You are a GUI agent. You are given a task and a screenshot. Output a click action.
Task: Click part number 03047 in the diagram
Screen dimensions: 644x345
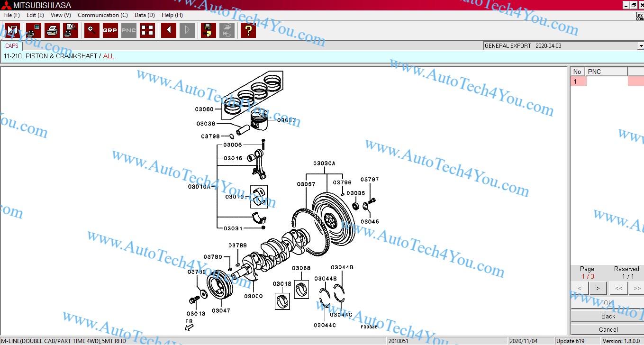pyautogui.click(x=221, y=311)
